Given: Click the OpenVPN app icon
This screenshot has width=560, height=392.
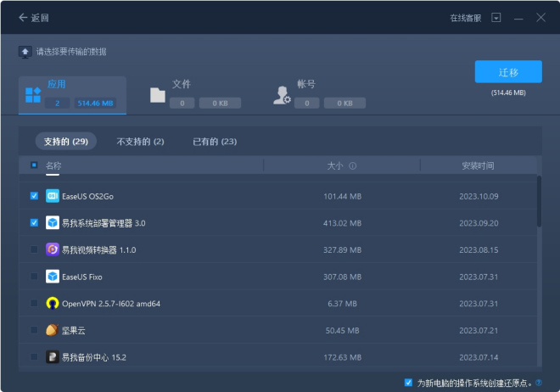Looking at the screenshot, I should click(52, 303).
